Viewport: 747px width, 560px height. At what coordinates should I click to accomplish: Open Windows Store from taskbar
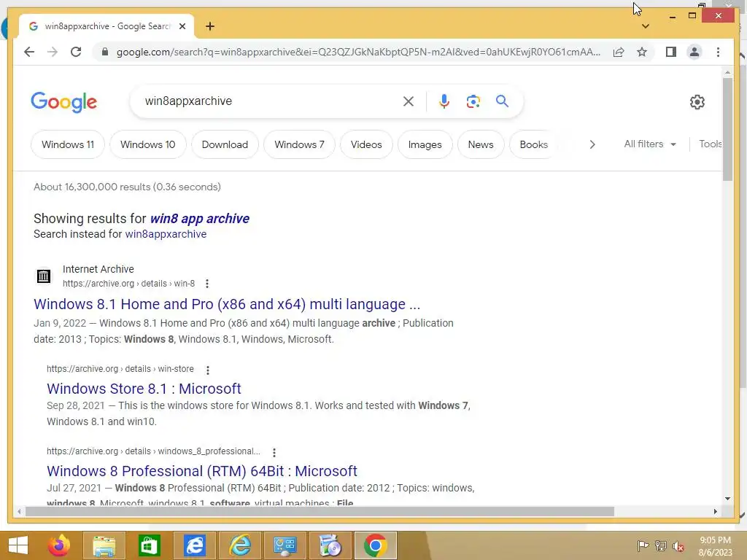tap(149, 545)
